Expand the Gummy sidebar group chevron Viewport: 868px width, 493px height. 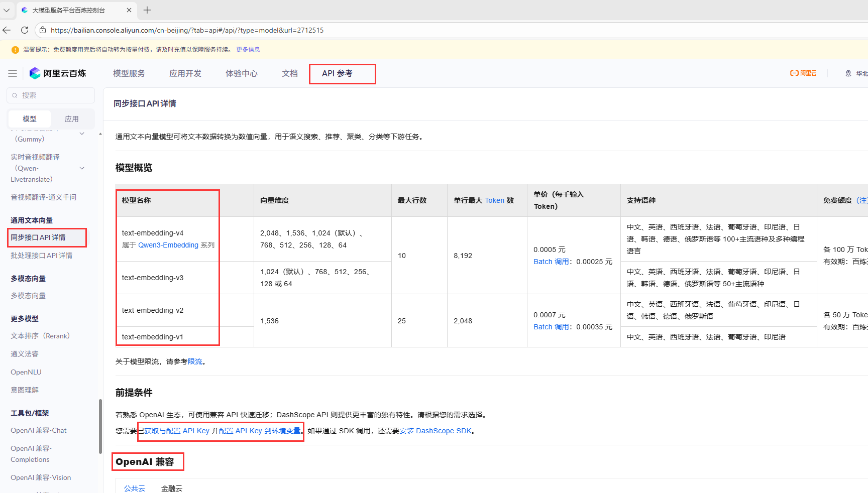pyautogui.click(x=82, y=134)
